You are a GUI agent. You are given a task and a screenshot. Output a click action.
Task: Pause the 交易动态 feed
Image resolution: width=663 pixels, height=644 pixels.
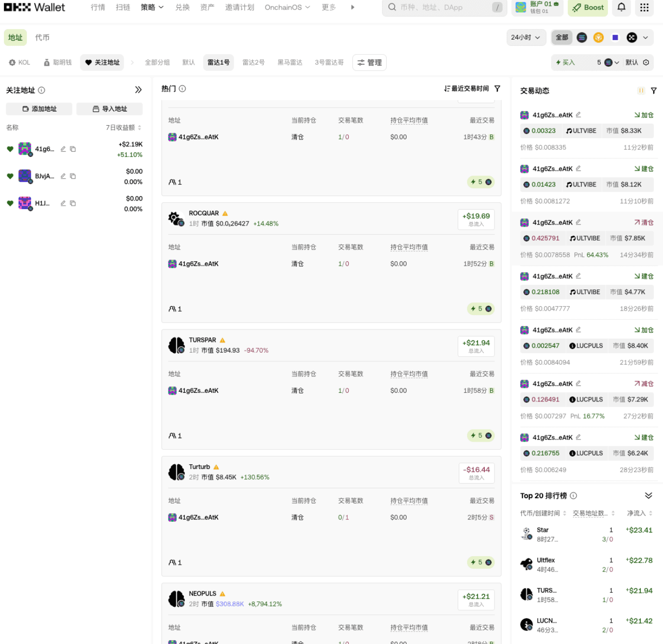pos(641,91)
